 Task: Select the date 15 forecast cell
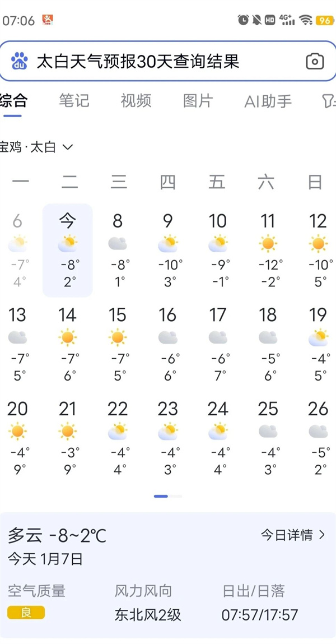click(x=118, y=344)
